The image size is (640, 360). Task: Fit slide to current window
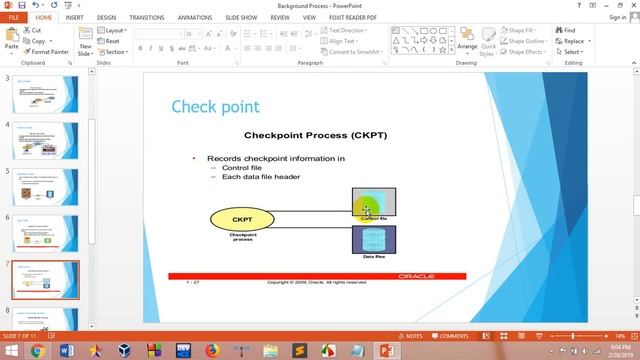(634, 336)
